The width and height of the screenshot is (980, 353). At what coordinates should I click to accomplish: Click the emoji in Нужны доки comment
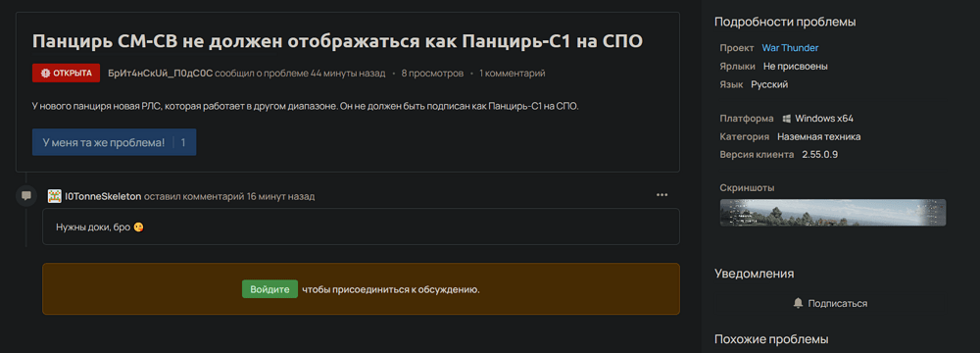(x=139, y=227)
